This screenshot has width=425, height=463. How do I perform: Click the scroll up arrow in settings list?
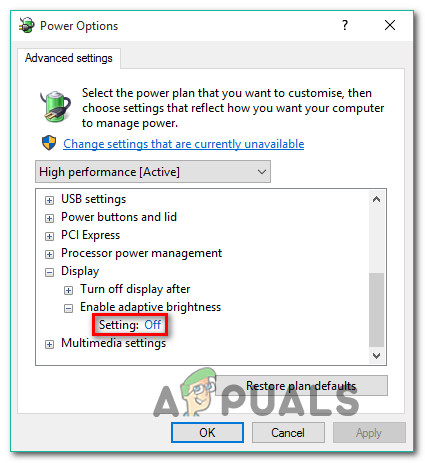[x=376, y=199]
